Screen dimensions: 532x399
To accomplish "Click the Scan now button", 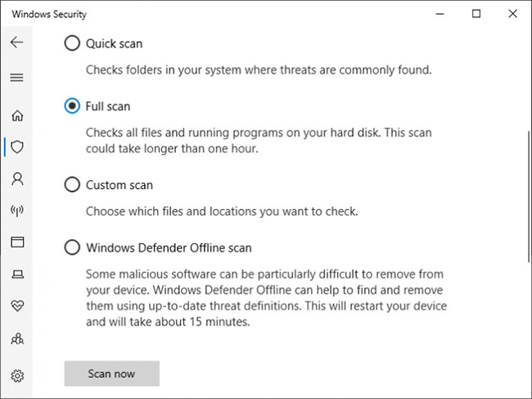I will point(111,374).
